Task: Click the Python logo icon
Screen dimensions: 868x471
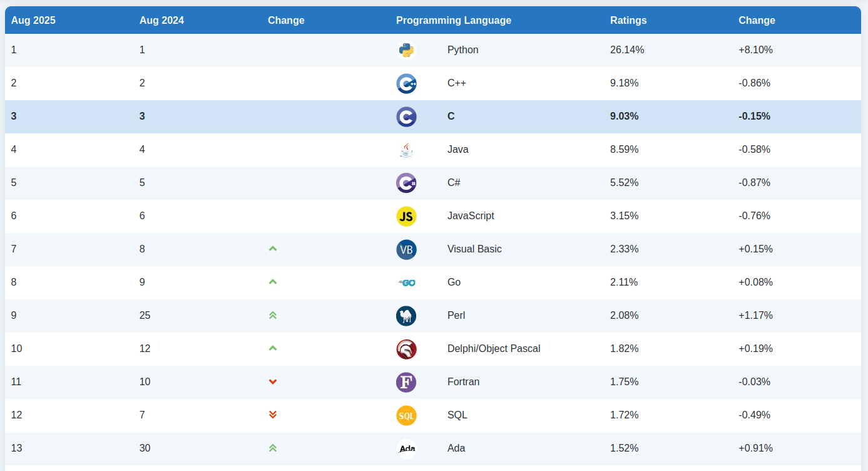Action: [x=406, y=50]
